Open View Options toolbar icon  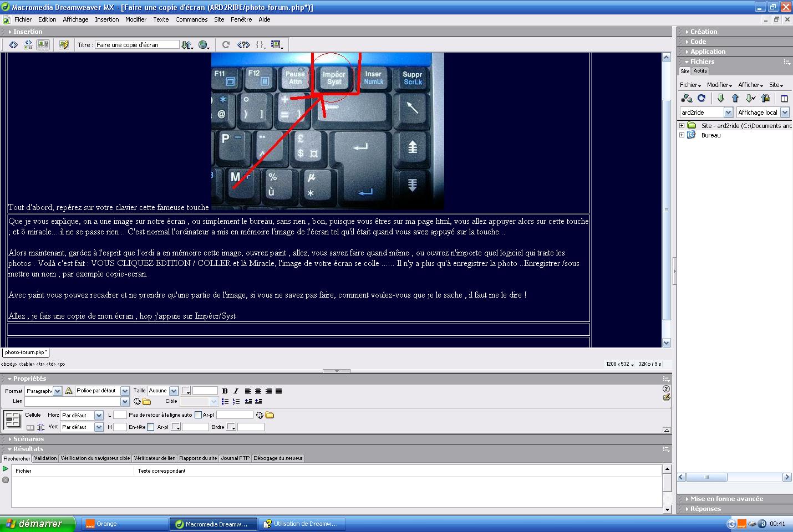point(277,45)
